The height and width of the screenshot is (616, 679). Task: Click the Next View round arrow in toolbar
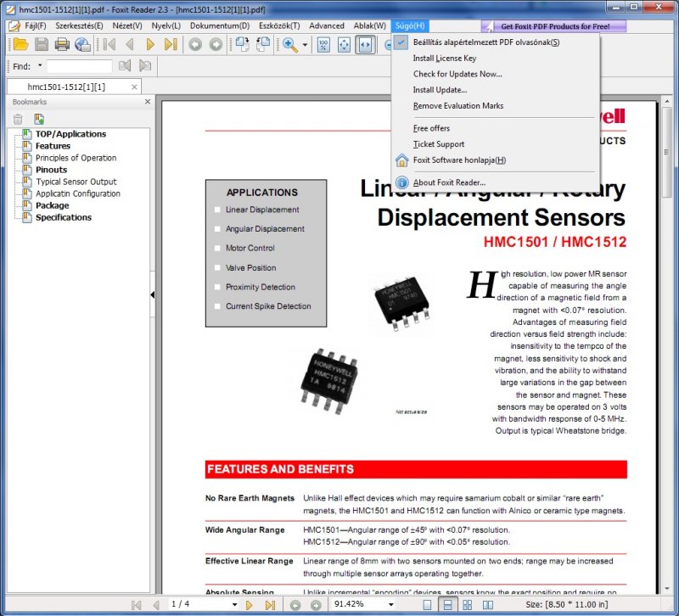click(216, 45)
